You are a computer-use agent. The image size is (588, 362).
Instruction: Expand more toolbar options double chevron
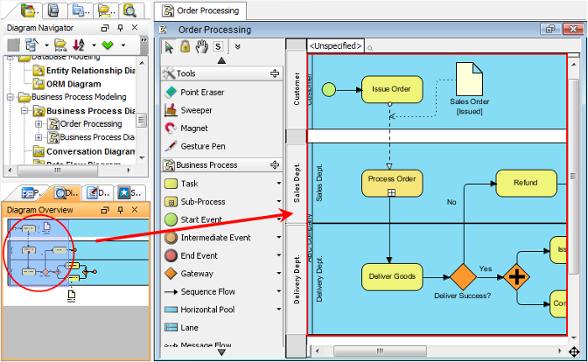[x=237, y=47]
